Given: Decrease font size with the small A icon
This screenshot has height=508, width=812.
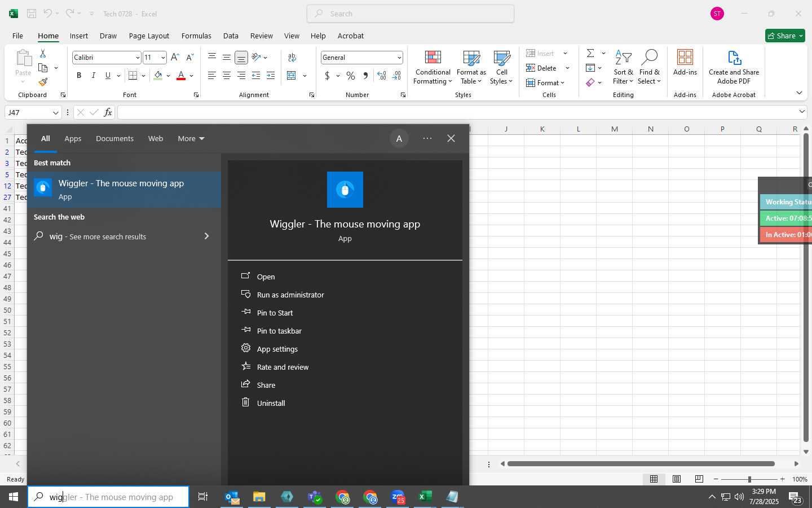Looking at the screenshot, I should [x=189, y=58].
